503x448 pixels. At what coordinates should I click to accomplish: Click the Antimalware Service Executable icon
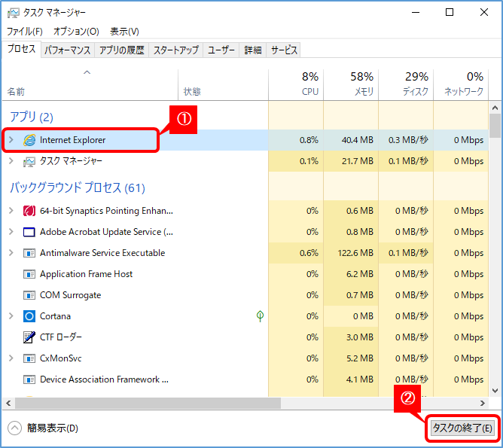(x=29, y=253)
